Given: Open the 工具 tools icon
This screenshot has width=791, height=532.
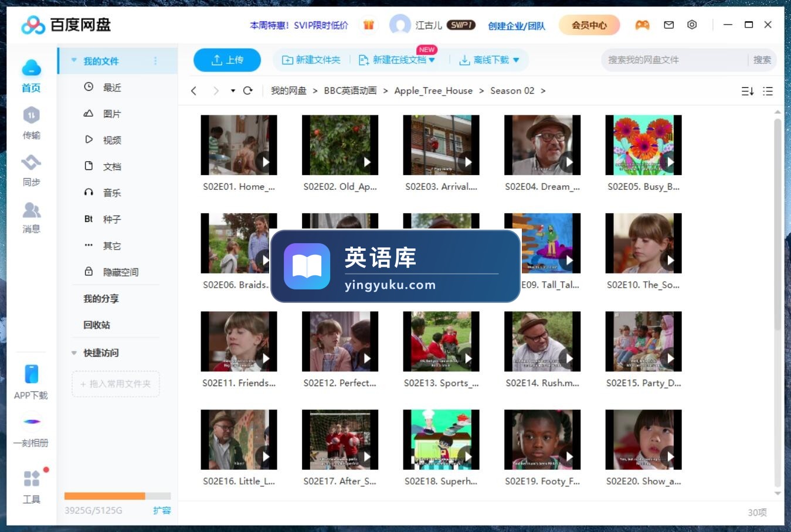Looking at the screenshot, I should click(32, 478).
